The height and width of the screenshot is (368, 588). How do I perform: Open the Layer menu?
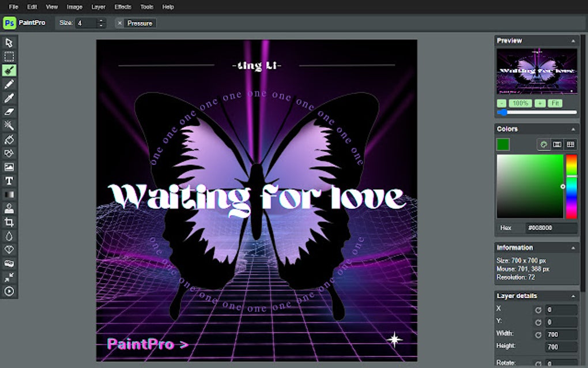(98, 7)
